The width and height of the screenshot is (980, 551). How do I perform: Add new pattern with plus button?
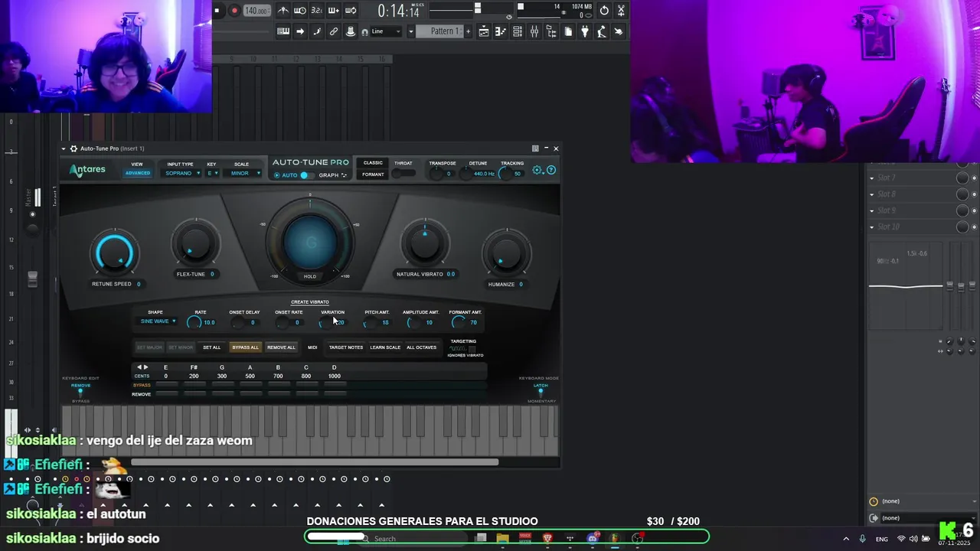469,31
